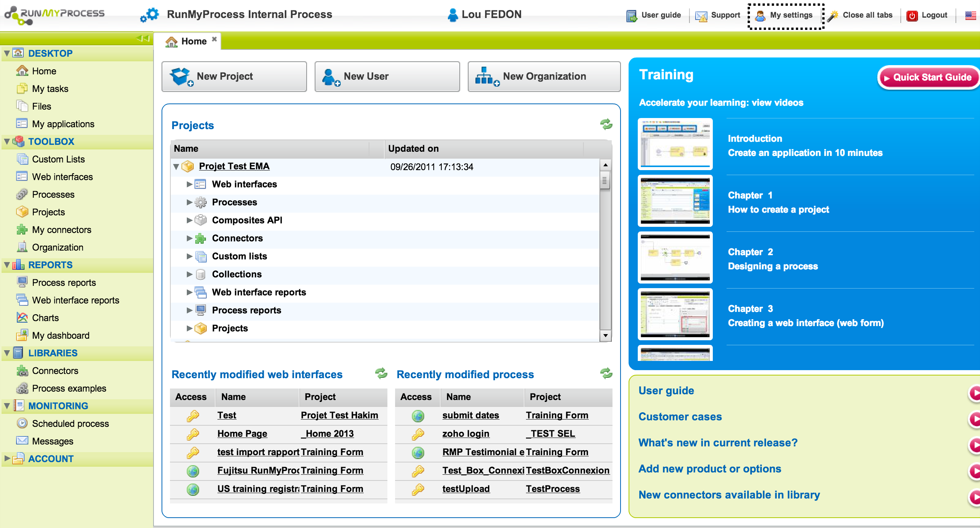Click the red Logout power icon
The width and height of the screenshot is (980, 528).
[912, 16]
